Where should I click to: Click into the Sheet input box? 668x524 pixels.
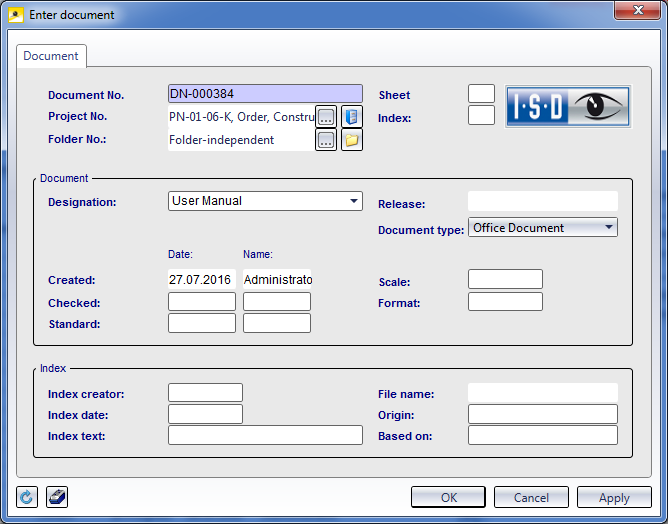(x=481, y=94)
